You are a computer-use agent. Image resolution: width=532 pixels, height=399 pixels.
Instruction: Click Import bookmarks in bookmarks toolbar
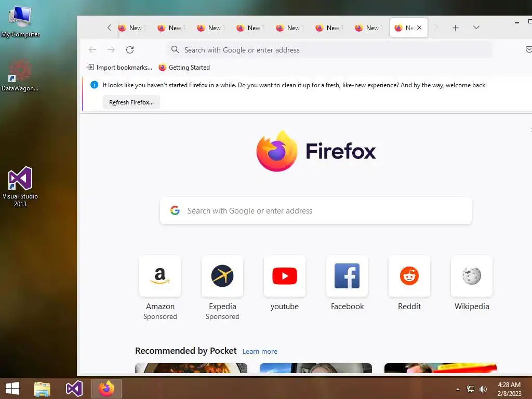coord(119,68)
